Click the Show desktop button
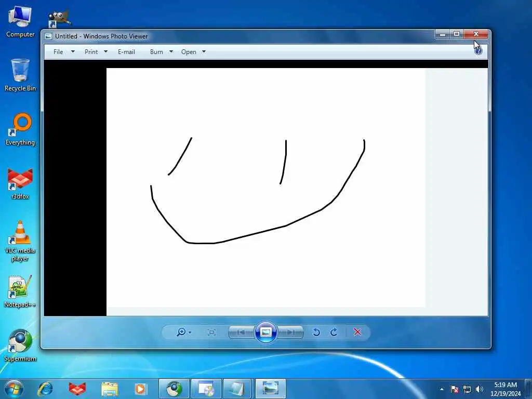 (528, 389)
